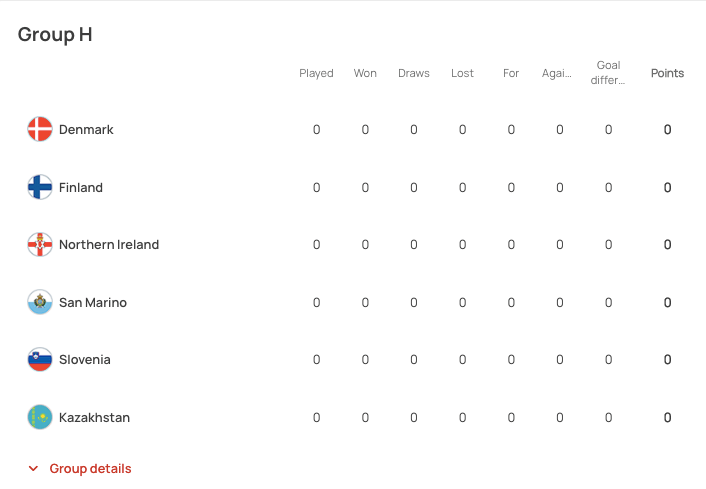Click the Goal difference column header
The image size is (706, 489).
[608, 73]
